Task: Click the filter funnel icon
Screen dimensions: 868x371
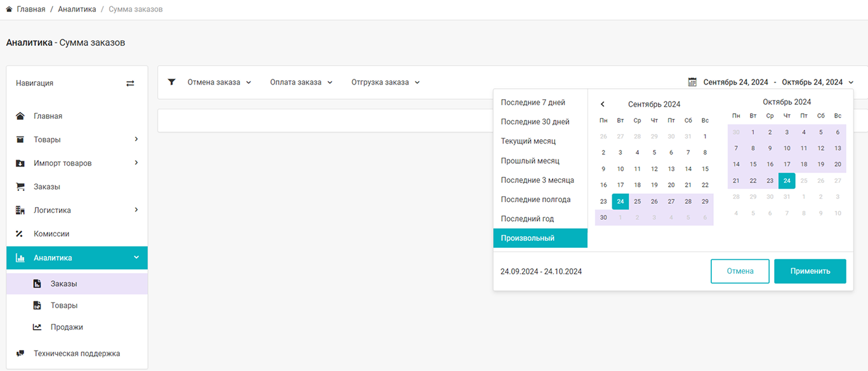Action: click(171, 82)
